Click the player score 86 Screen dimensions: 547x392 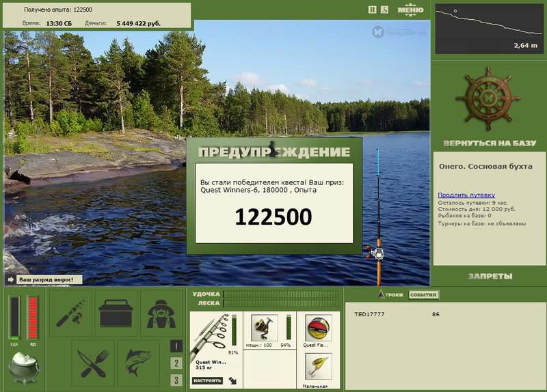coord(436,314)
